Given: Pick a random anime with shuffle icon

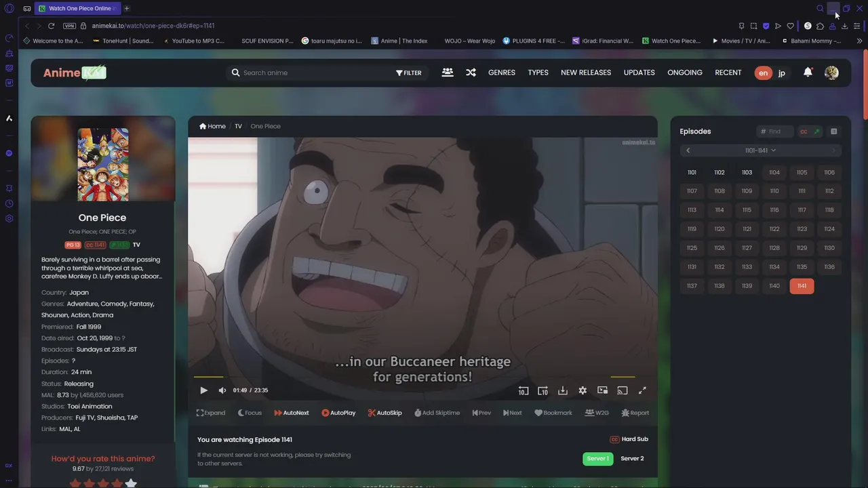Looking at the screenshot, I should [x=471, y=73].
